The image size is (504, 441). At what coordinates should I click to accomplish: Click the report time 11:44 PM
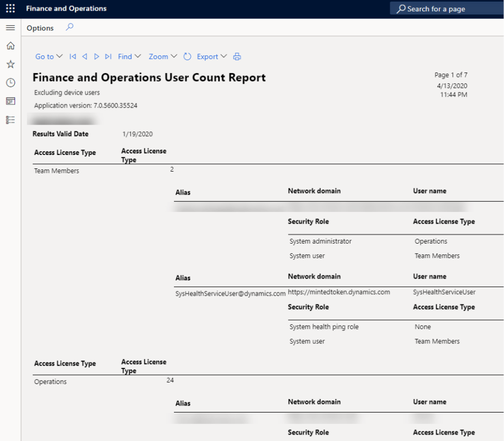[x=453, y=95]
